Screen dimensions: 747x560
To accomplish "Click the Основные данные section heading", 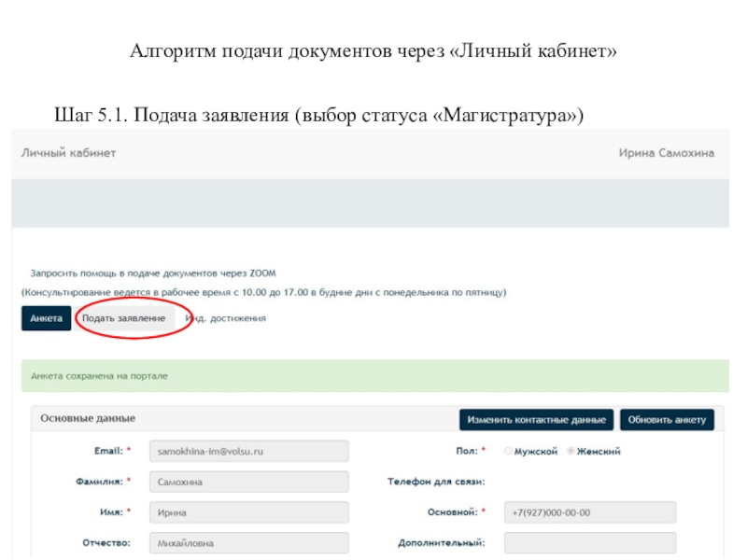I will (x=88, y=418).
